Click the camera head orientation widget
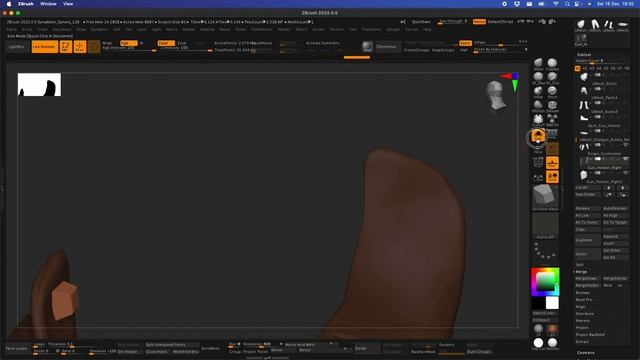 [496, 95]
